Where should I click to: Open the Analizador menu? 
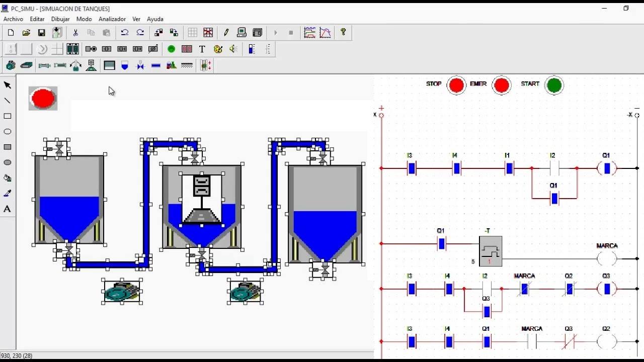(x=112, y=19)
